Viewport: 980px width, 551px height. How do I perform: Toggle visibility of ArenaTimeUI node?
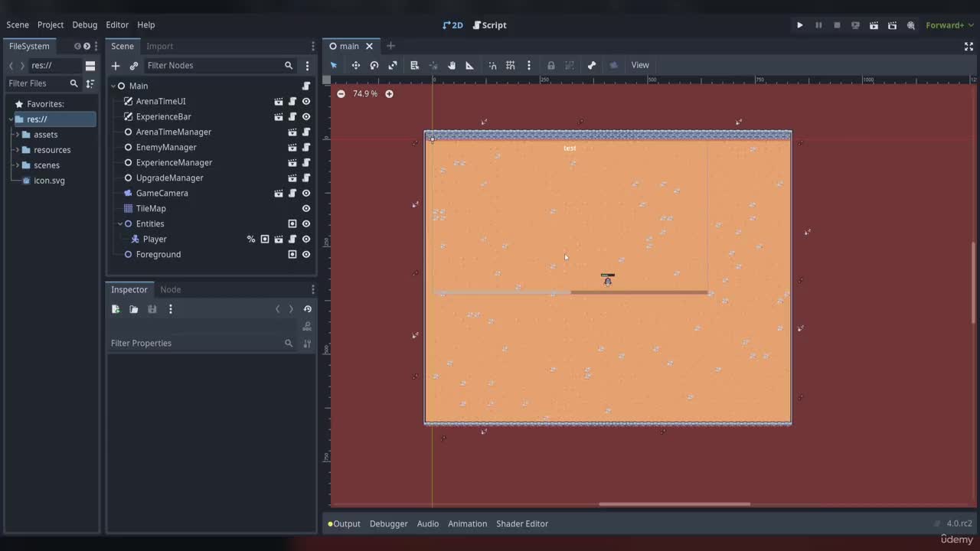point(306,101)
